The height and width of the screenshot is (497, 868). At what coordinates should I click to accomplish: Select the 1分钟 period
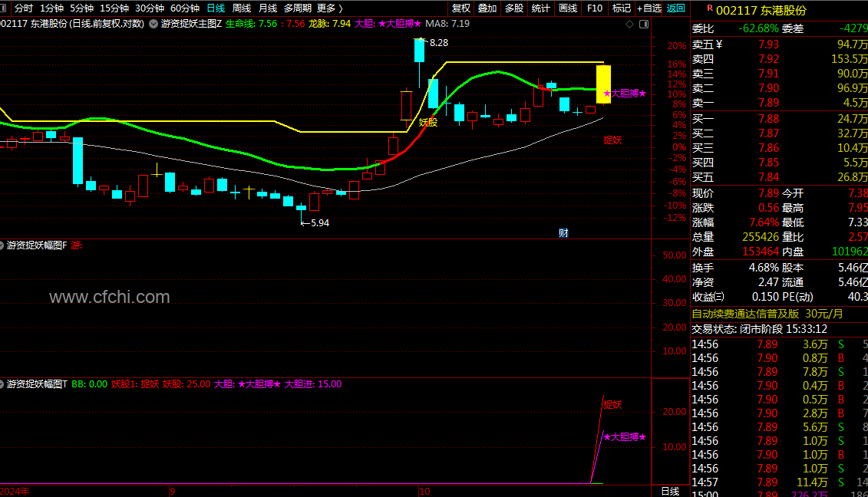click(51, 8)
